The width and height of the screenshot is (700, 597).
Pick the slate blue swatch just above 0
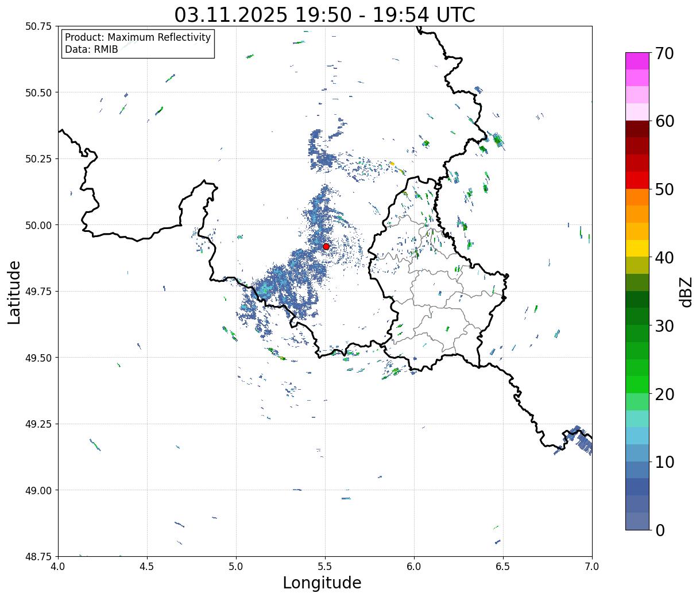pos(637,521)
